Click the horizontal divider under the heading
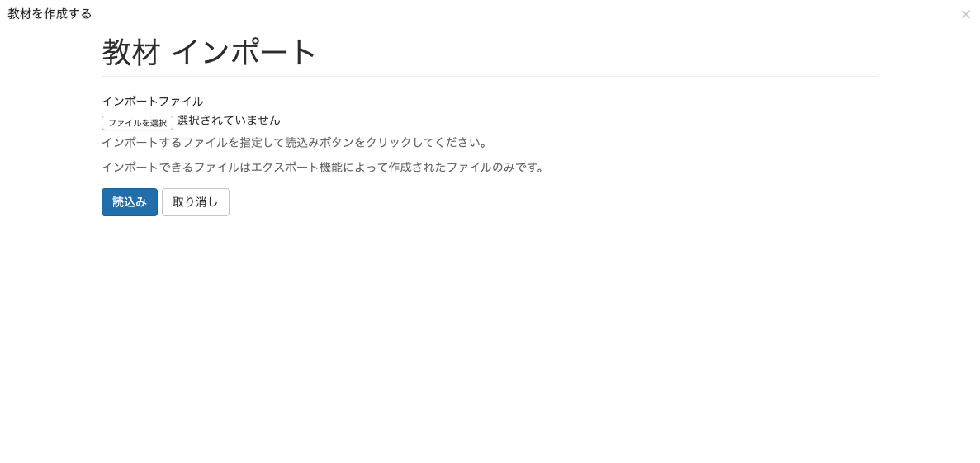980x463 pixels. click(x=490, y=76)
